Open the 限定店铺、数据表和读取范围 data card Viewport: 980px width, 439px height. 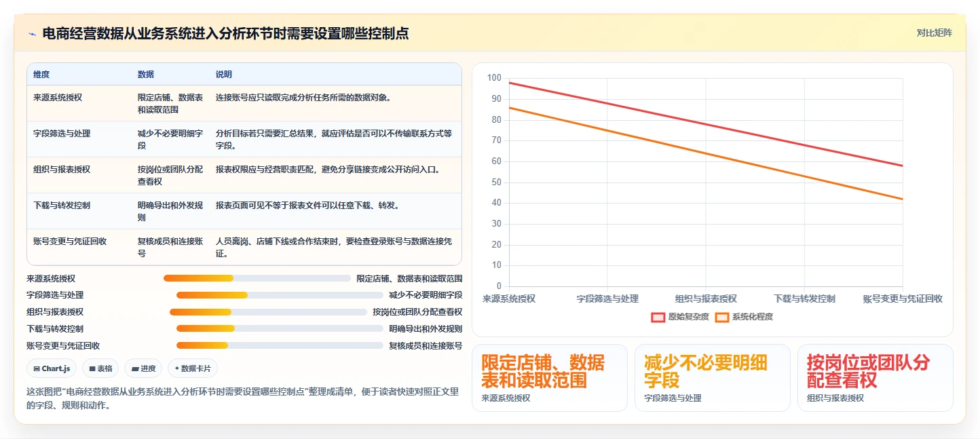(550, 378)
